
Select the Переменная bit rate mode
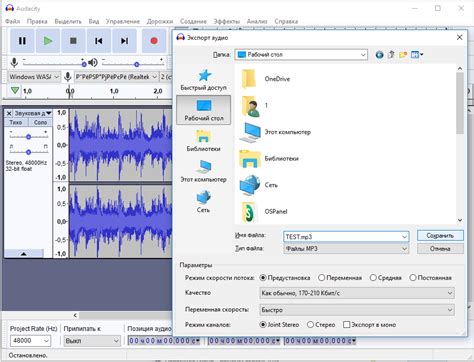point(340,278)
